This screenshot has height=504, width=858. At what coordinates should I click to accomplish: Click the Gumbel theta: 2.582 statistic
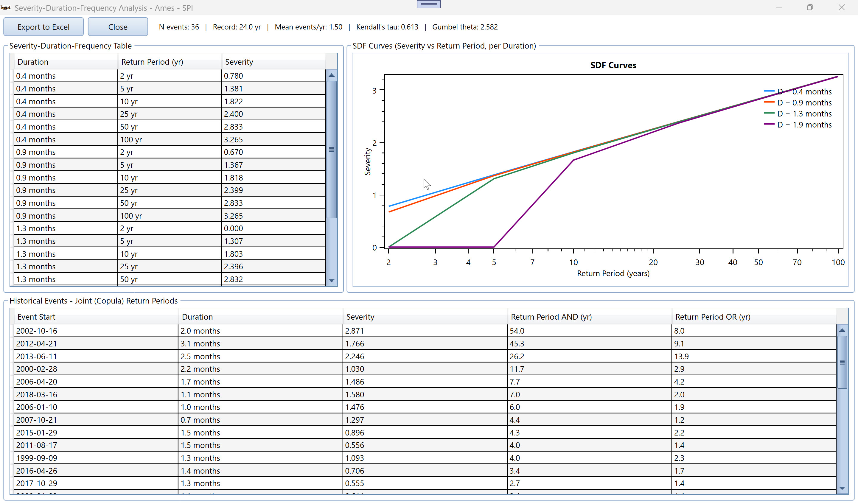(x=465, y=27)
